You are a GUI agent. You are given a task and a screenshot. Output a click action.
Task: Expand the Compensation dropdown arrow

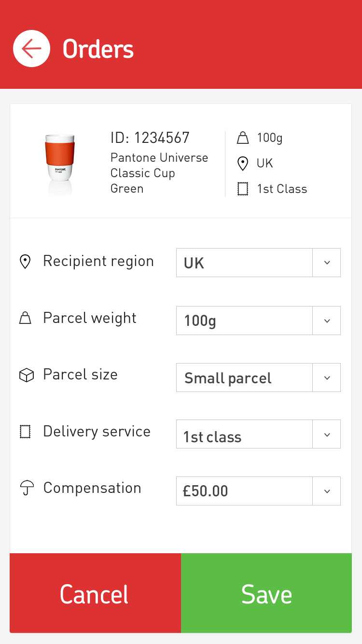point(327,491)
